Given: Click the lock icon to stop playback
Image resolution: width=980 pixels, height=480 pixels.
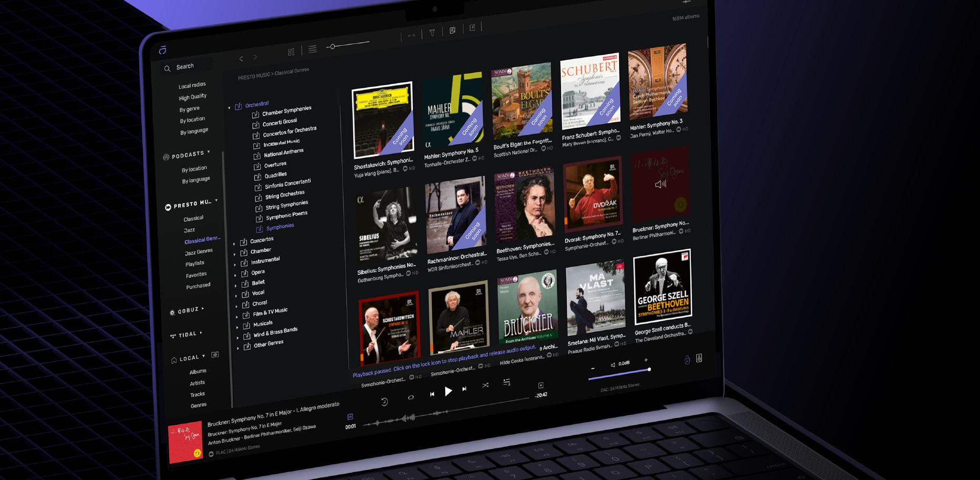Looking at the screenshot, I should [687, 360].
